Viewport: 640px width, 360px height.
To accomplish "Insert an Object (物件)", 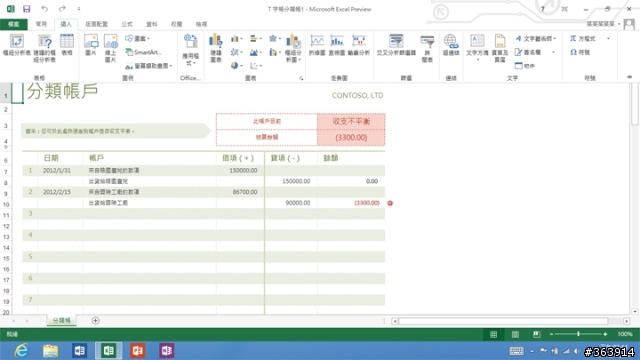I will point(525,66).
